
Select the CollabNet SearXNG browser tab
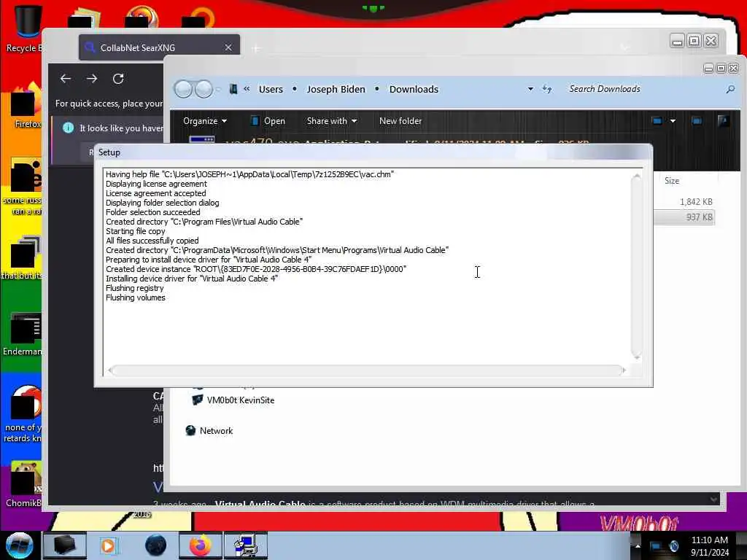click(x=159, y=47)
